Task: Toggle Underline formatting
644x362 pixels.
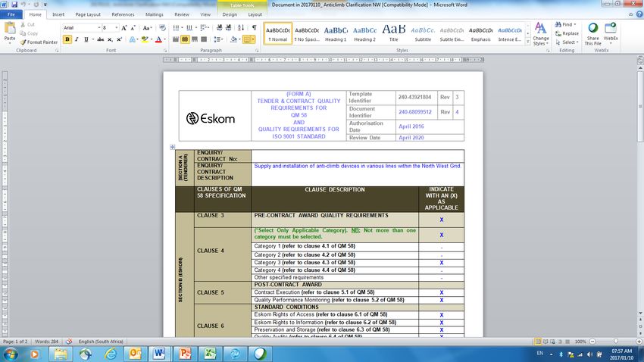Action: coord(86,39)
